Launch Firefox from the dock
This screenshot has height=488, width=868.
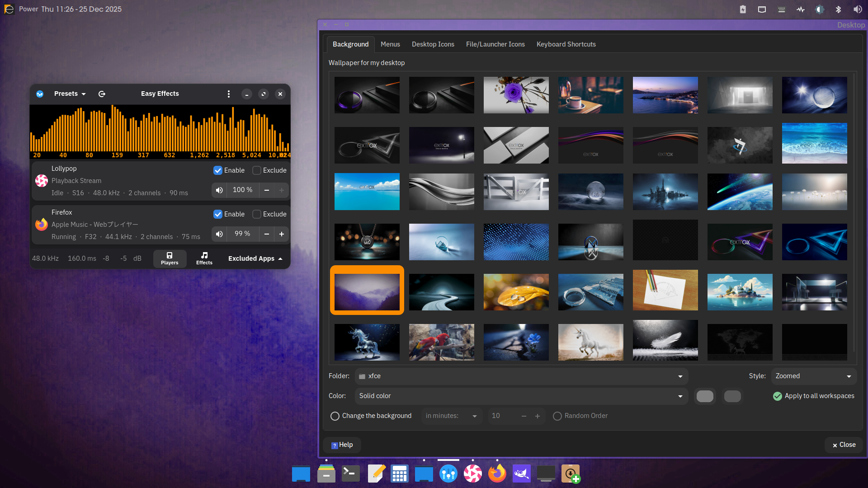497,474
